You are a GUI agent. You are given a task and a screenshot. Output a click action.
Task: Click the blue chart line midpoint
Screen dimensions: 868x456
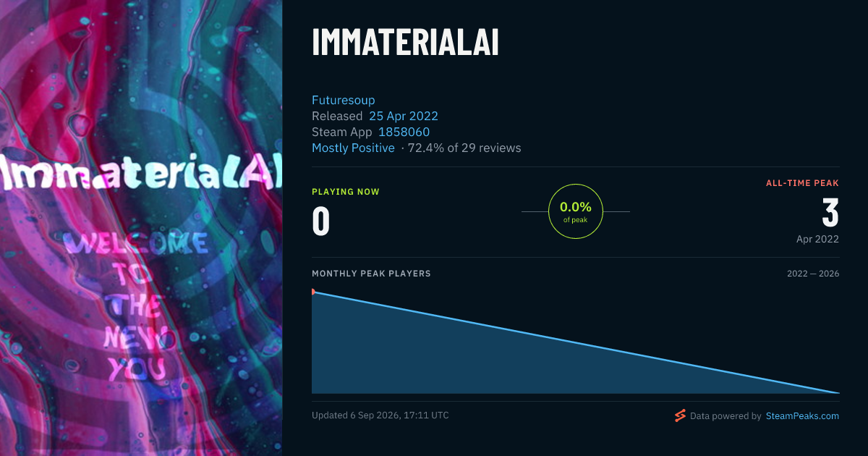click(x=576, y=342)
